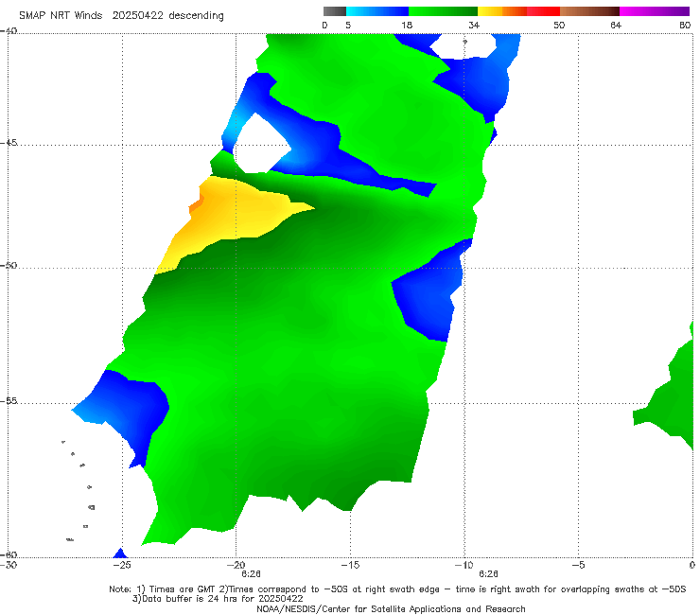
Task: Click the date '20250422' in the title
Action: pos(137,15)
